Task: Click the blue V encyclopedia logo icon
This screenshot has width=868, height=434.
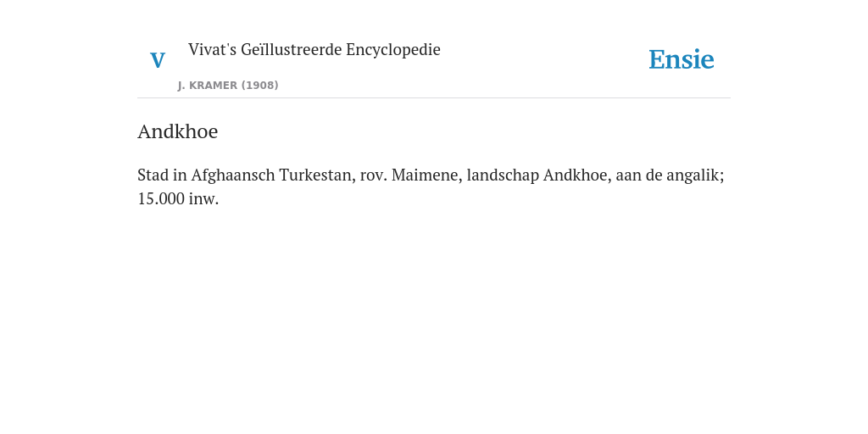Action: point(158,60)
